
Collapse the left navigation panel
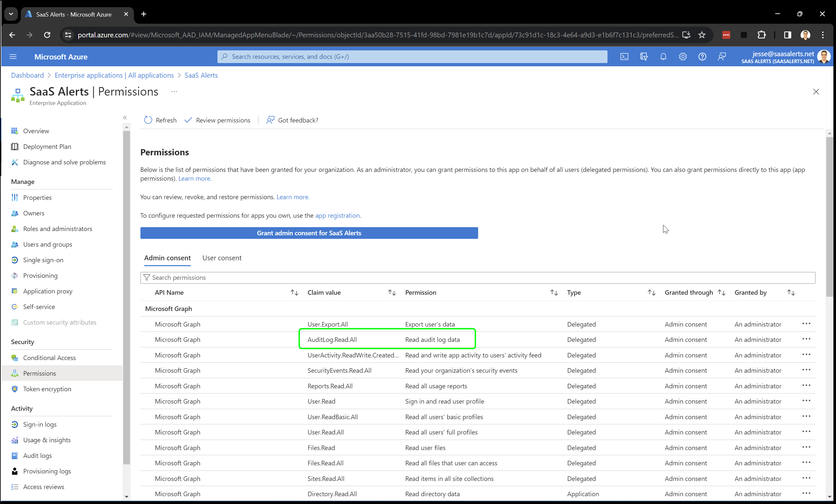pos(125,117)
